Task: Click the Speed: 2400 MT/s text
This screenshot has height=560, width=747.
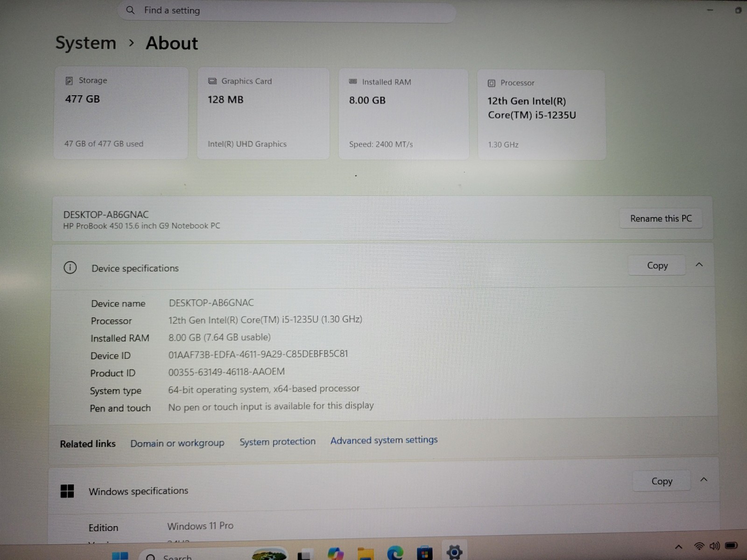Action: point(381,144)
